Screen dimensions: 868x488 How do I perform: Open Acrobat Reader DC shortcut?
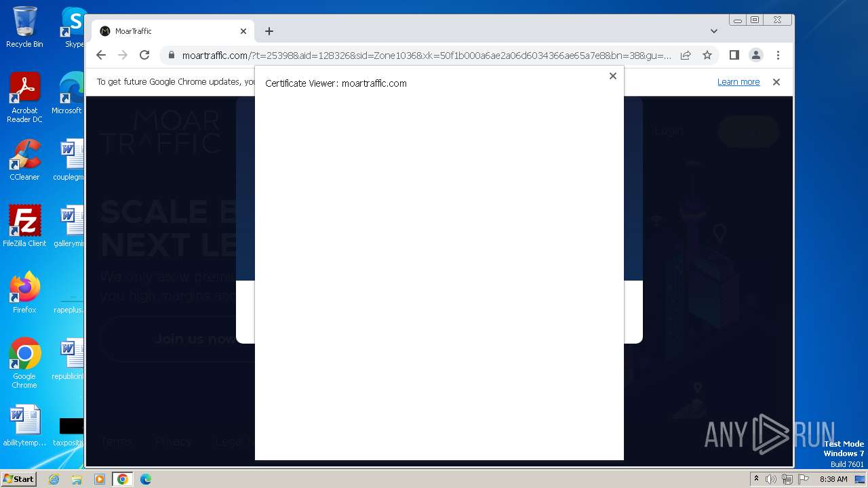24,98
